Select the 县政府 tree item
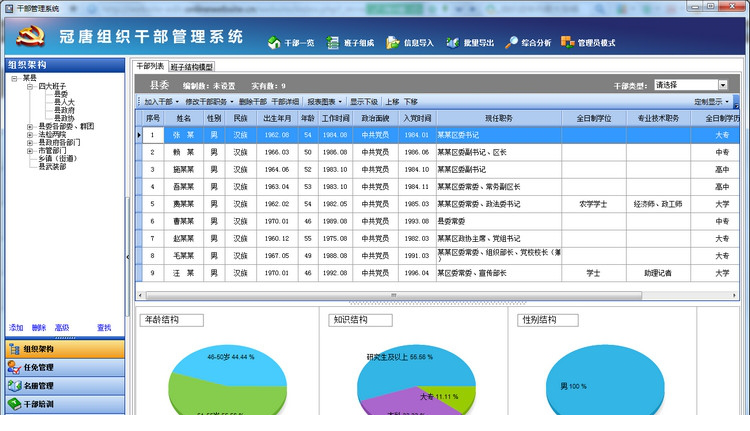This screenshot has height=431, width=750. (x=64, y=111)
